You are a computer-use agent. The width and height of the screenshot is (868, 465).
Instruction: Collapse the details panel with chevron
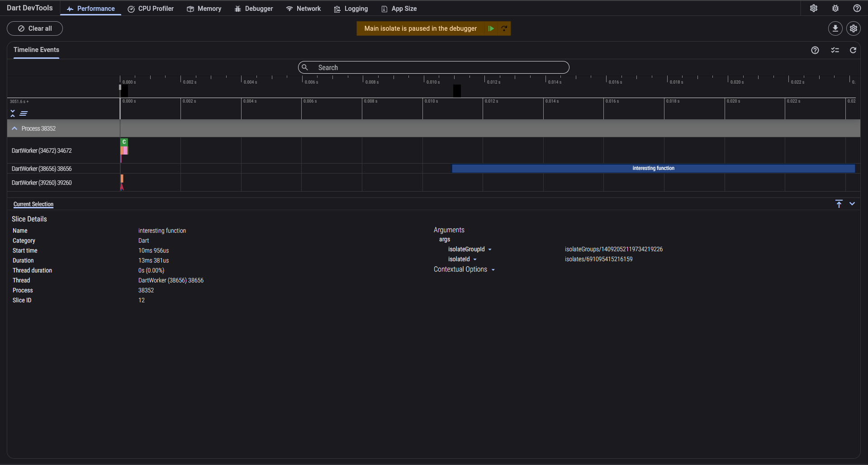852,204
